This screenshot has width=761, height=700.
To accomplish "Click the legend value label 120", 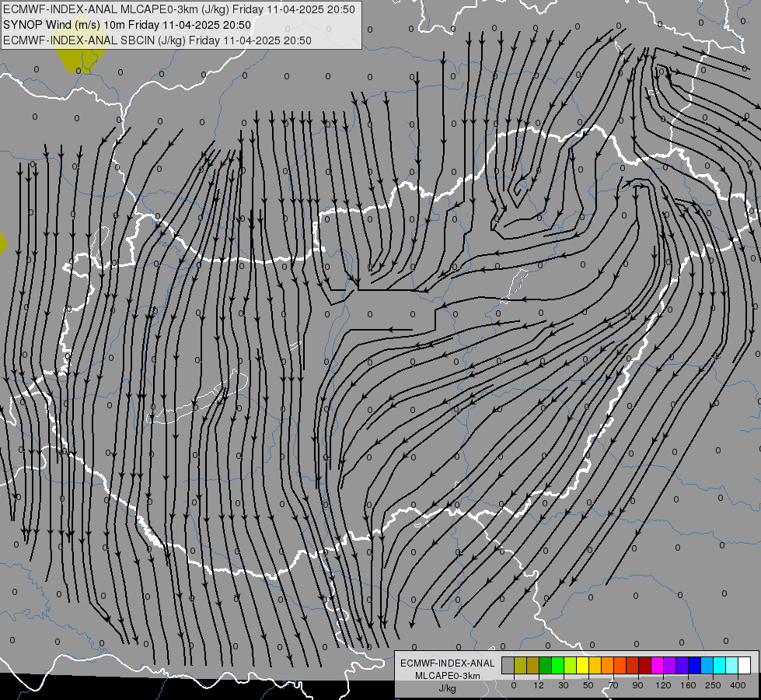I will (x=663, y=685).
